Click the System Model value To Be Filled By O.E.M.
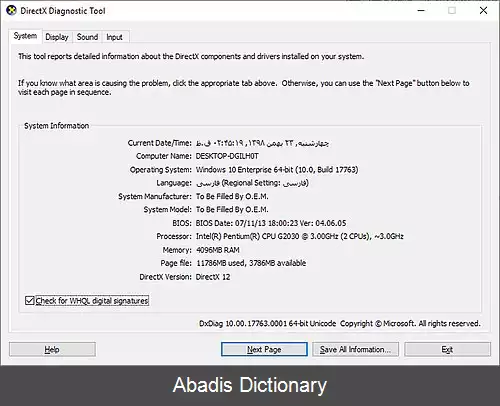 tap(232, 210)
